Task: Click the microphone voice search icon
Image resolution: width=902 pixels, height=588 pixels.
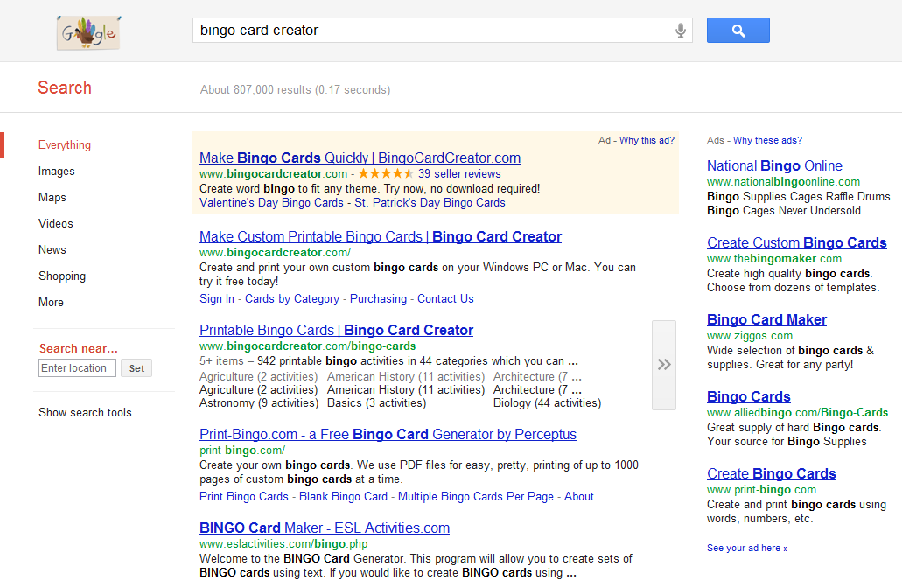Action: [680, 31]
